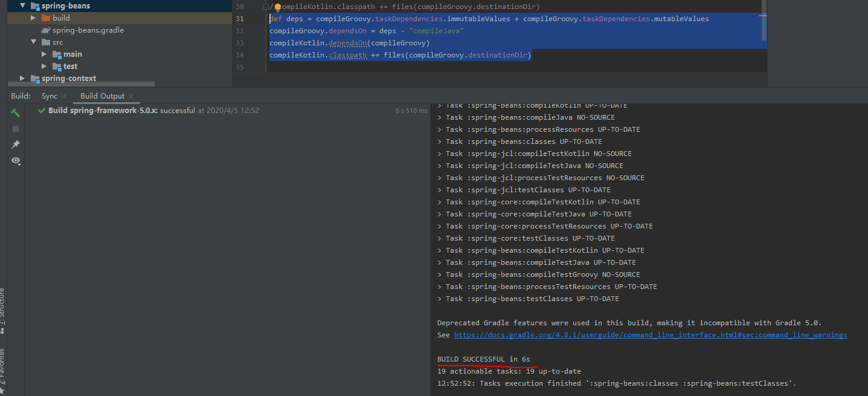Image resolution: width=868 pixels, height=396 pixels.
Task: Click 'Deprecated Gradle features' warning line
Action: (629, 323)
